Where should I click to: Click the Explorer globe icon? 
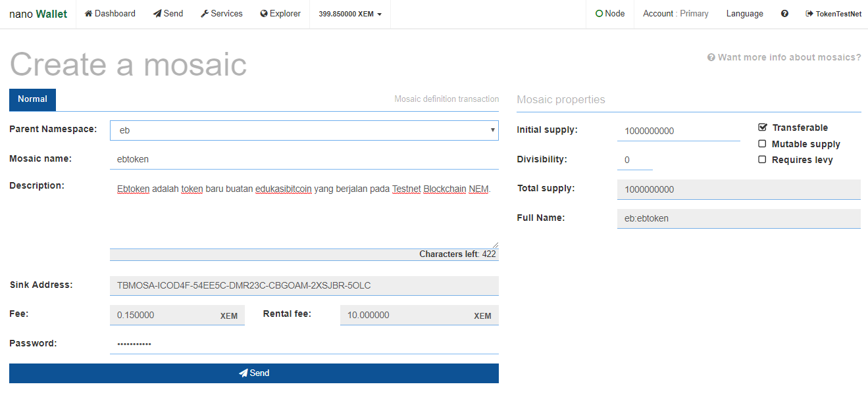pos(264,14)
